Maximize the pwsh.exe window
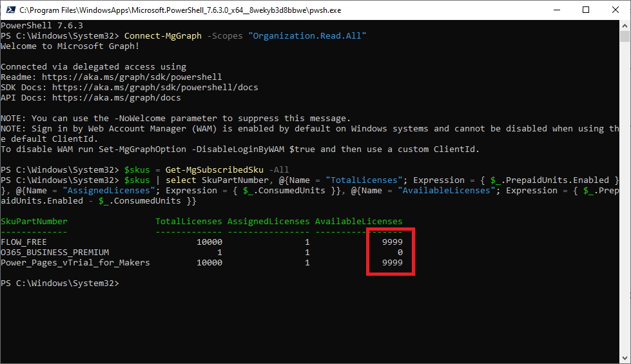This screenshot has width=631, height=364. tap(586, 10)
